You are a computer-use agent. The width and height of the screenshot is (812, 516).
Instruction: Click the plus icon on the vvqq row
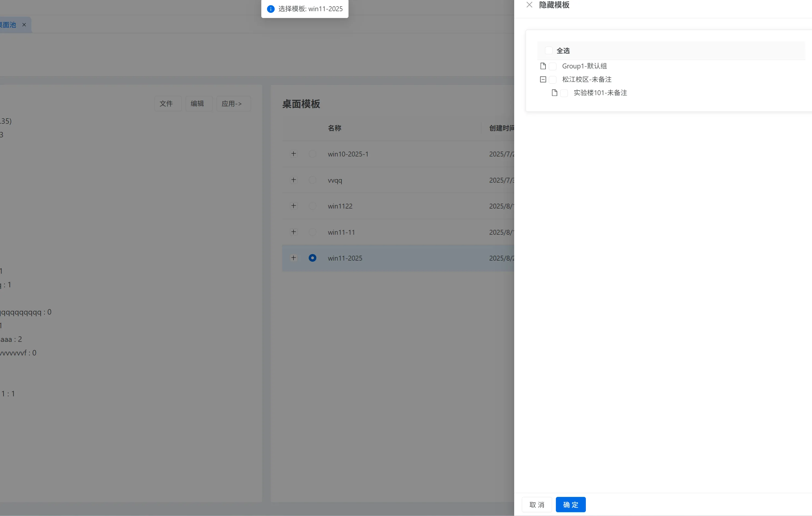click(293, 180)
